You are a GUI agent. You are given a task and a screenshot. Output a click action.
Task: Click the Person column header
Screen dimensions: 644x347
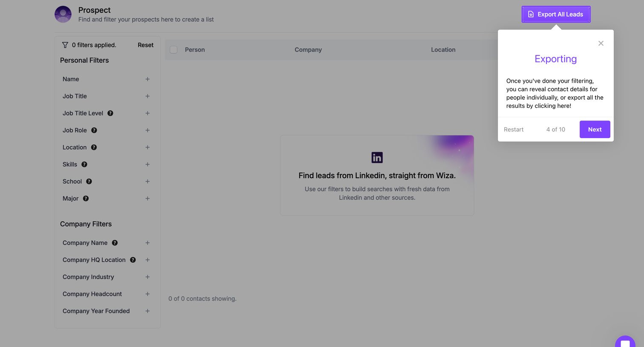[195, 50]
